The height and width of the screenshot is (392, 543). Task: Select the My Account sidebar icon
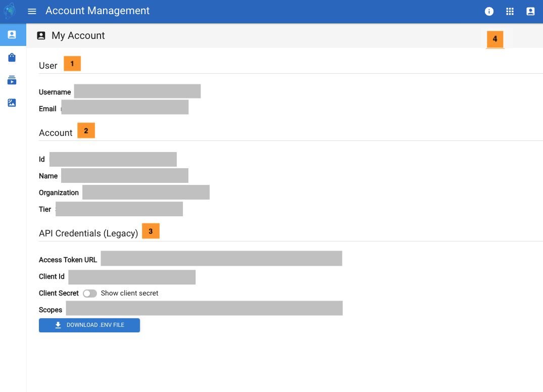(x=13, y=35)
